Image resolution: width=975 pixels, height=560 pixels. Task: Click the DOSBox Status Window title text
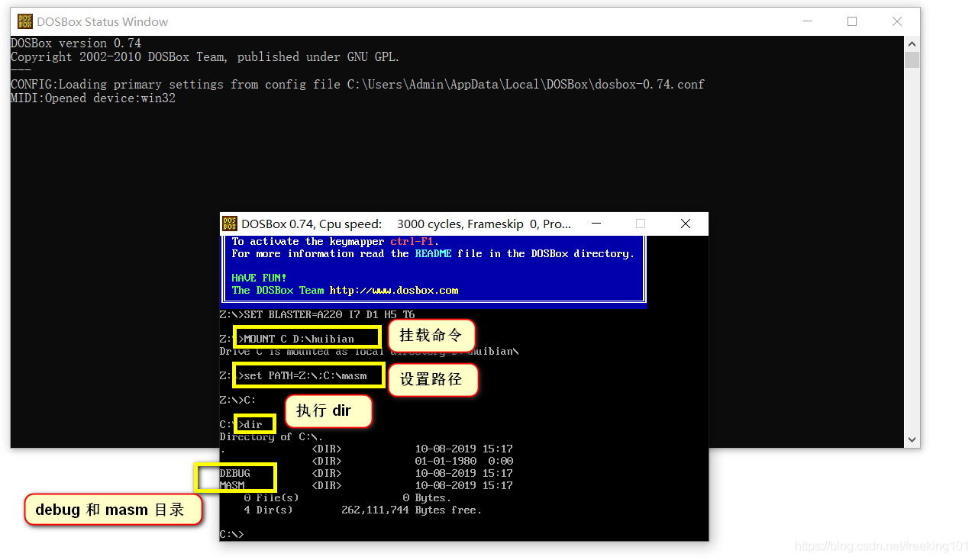[103, 21]
